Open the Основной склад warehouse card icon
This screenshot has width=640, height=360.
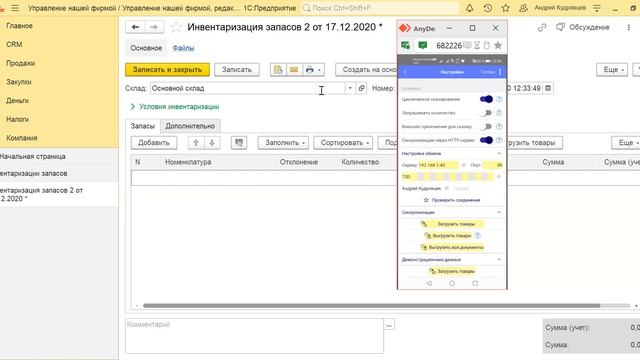click(x=361, y=88)
